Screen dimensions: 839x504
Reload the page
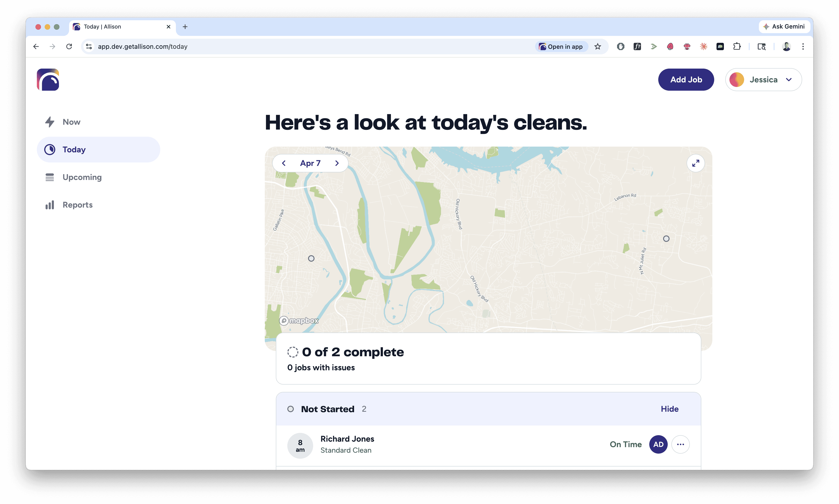click(69, 46)
